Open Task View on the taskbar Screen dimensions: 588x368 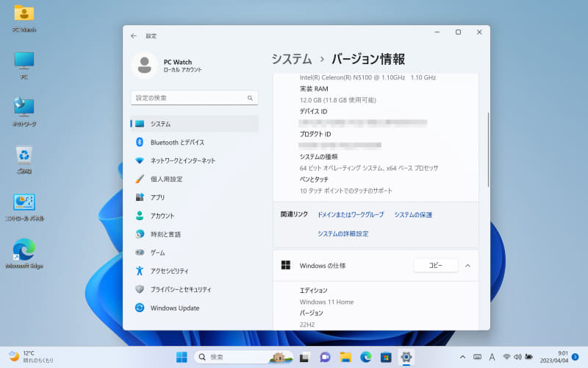click(304, 357)
